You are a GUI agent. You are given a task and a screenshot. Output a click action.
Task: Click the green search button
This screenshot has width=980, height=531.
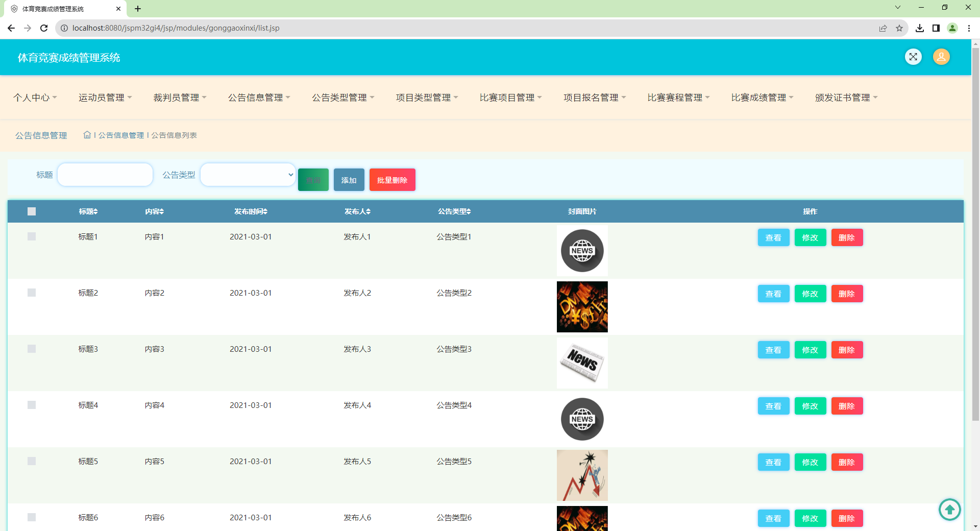[313, 180]
